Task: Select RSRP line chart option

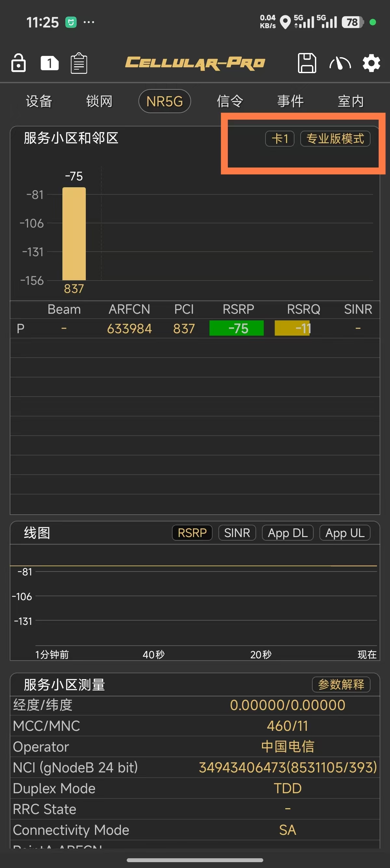Action: click(192, 533)
